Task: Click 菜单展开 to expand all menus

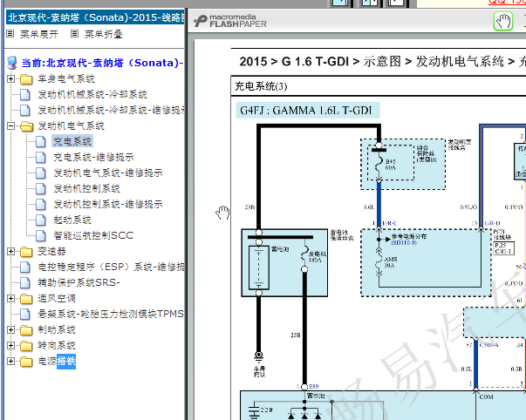Action: point(39,34)
